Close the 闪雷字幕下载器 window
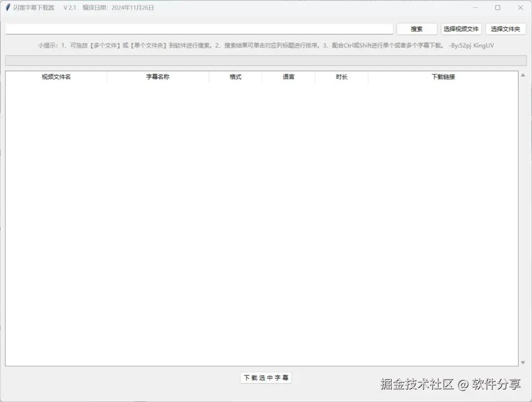 pyautogui.click(x=521, y=7)
